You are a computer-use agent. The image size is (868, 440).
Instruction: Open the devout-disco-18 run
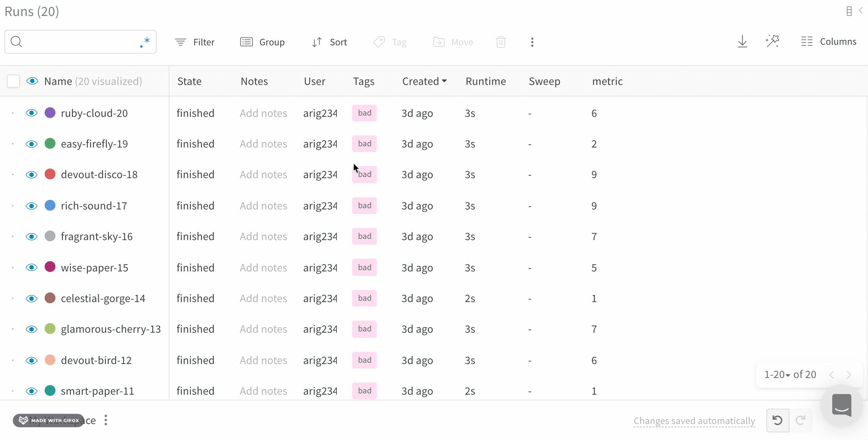tap(99, 174)
